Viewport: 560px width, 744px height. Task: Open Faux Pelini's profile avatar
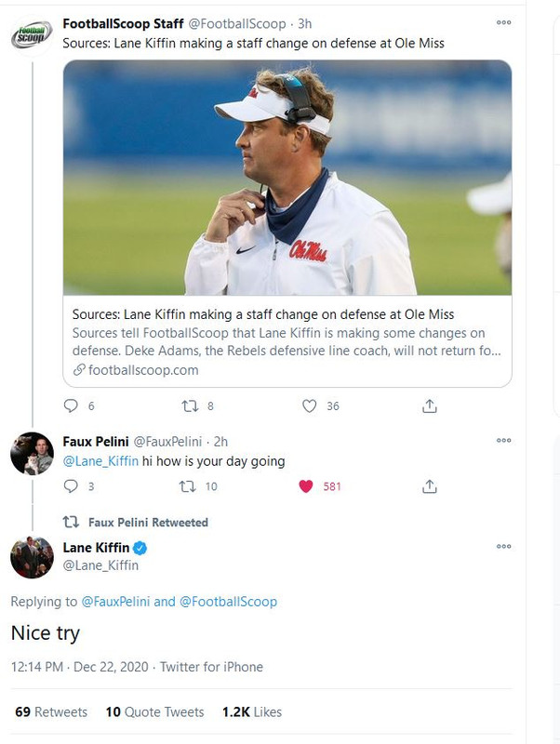[x=32, y=453]
